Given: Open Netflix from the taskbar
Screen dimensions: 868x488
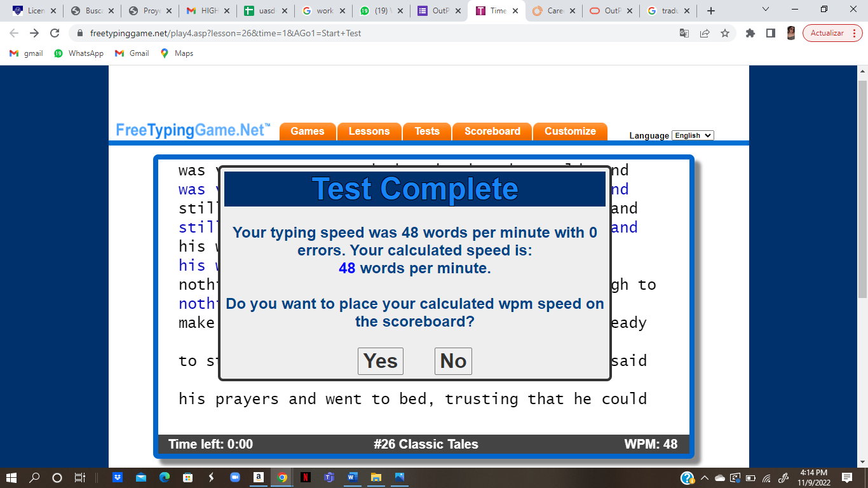Looking at the screenshot, I should coord(306,477).
